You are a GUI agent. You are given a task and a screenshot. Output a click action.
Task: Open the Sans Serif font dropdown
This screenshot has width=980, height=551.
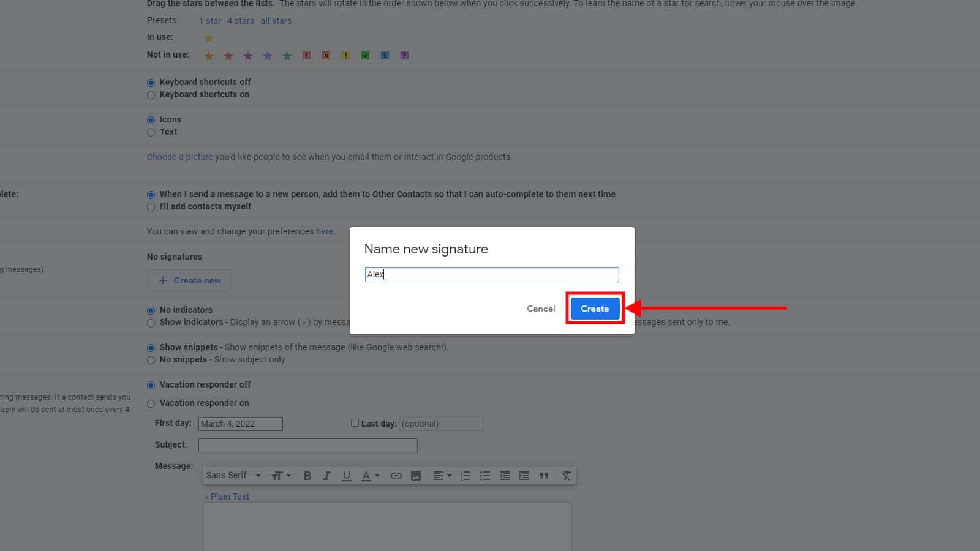233,475
